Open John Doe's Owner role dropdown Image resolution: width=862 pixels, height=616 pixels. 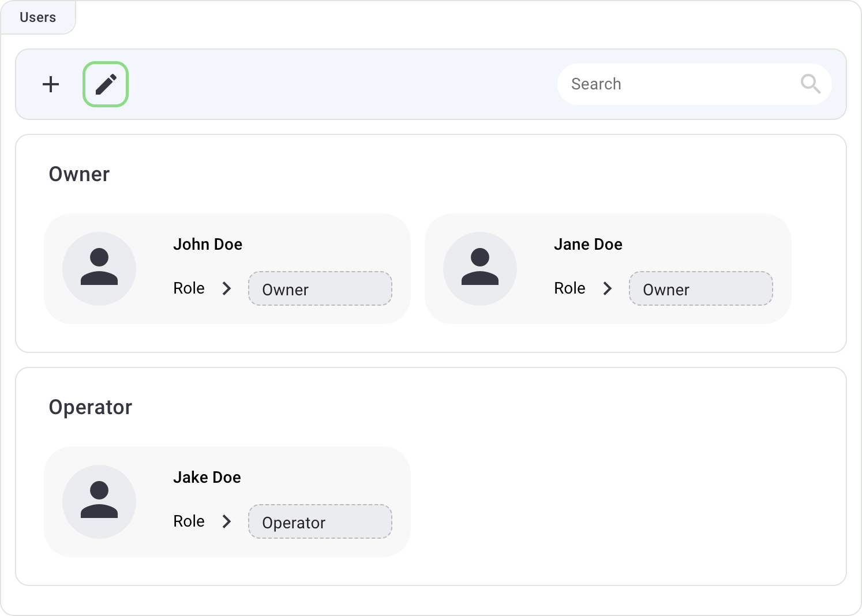[x=320, y=289]
